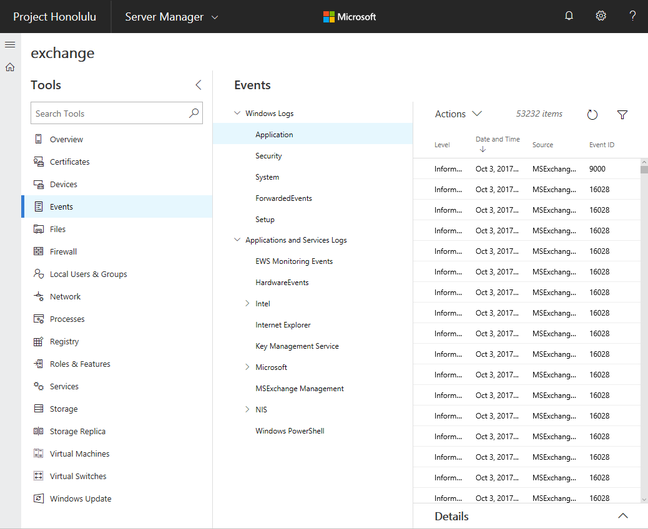Click the Project Honolulu title
The width and height of the screenshot is (648, 529).
[55, 17]
